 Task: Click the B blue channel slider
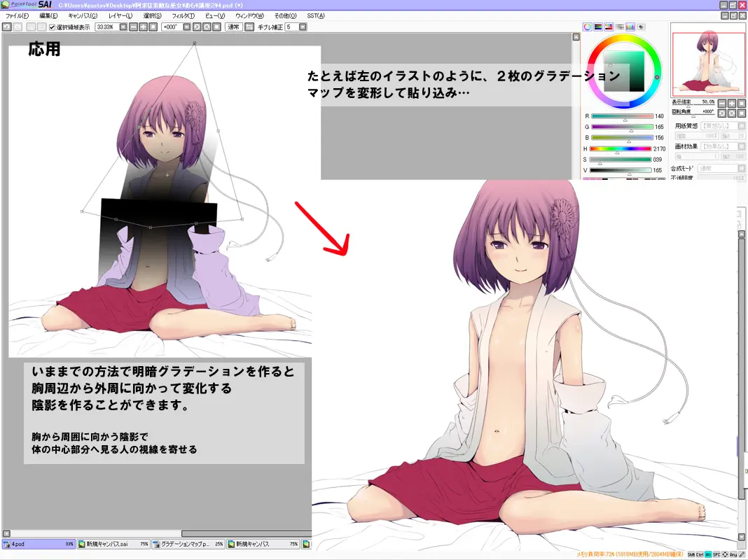(x=622, y=137)
